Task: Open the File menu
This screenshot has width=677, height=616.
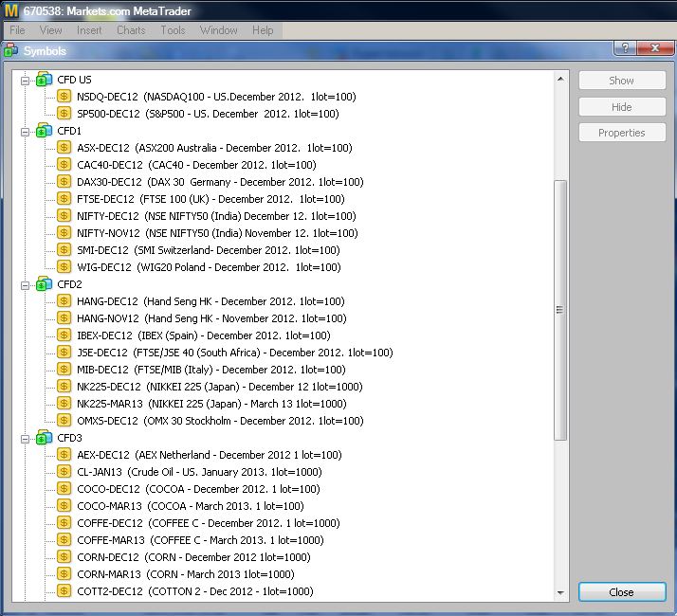Action: [x=17, y=30]
